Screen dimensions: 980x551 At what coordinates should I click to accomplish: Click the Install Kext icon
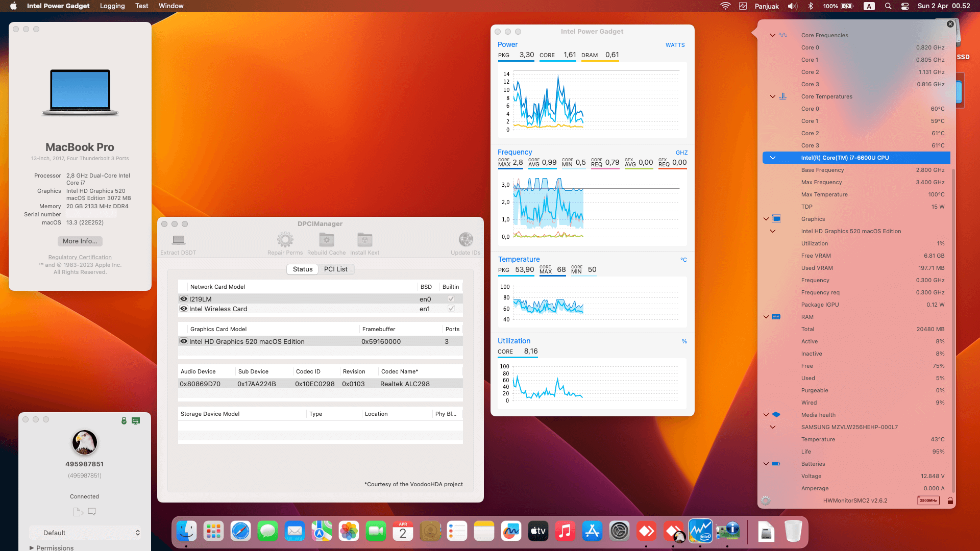[364, 240]
